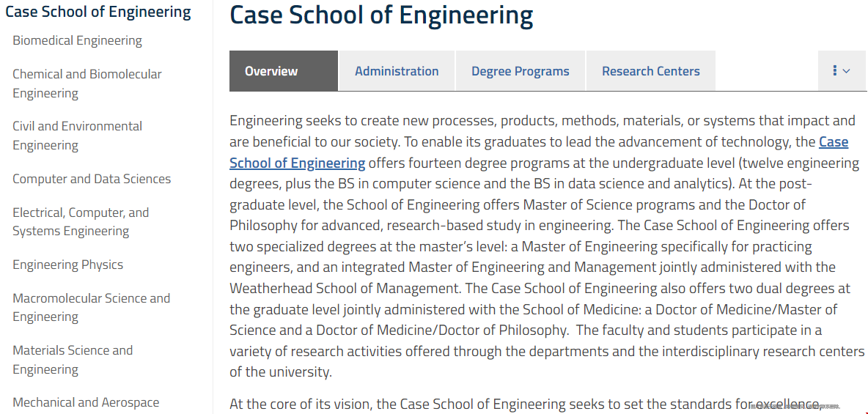Switch to the Degree Programs tab

click(x=521, y=71)
